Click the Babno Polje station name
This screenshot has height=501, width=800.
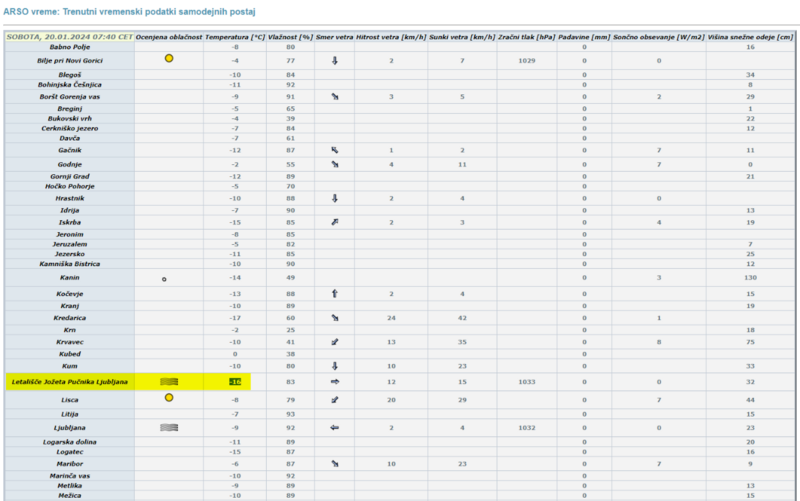(70, 47)
